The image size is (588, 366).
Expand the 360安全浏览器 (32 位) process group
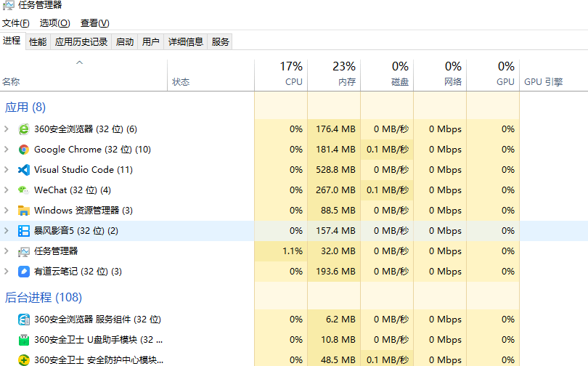[7, 129]
